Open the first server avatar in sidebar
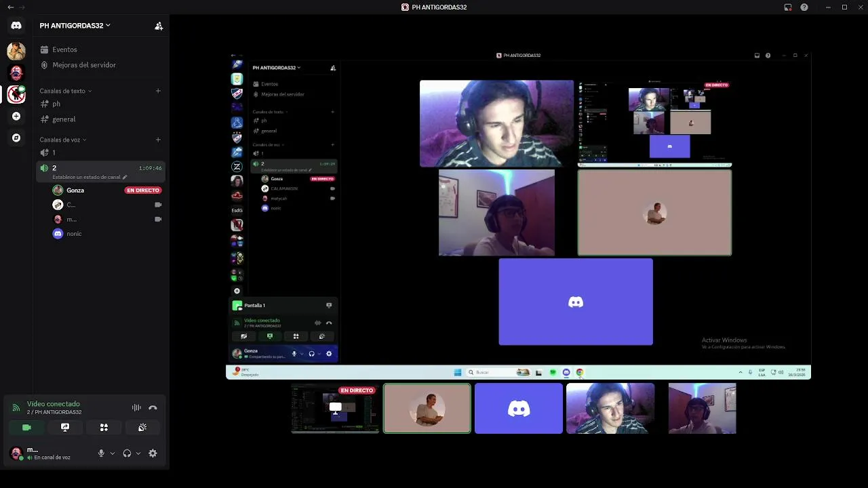The width and height of the screenshot is (868, 488). pyautogui.click(x=16, y=51)
